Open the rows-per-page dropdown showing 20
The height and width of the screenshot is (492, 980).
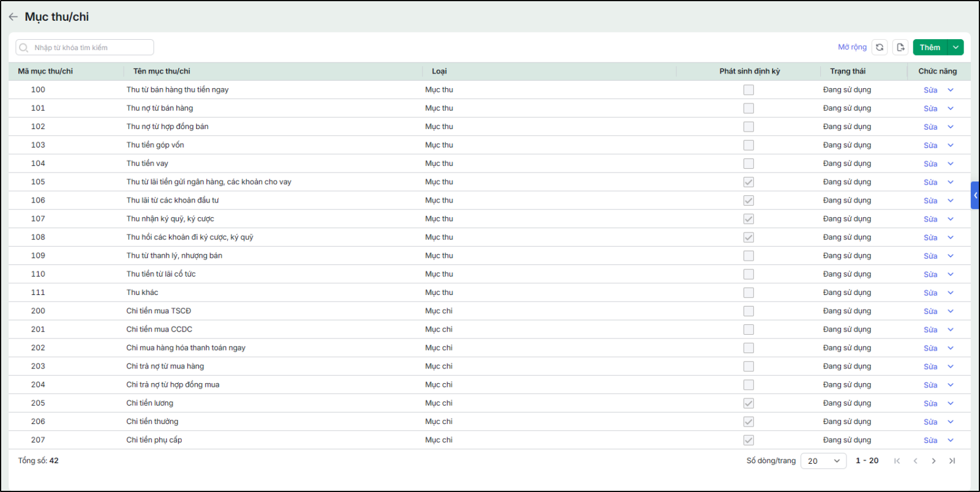pos(823,461)
